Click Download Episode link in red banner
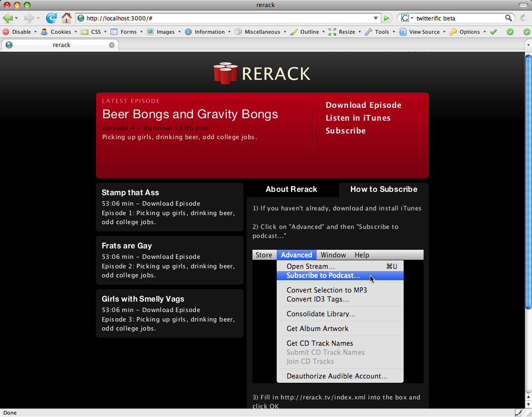 (x=363, y=105)
